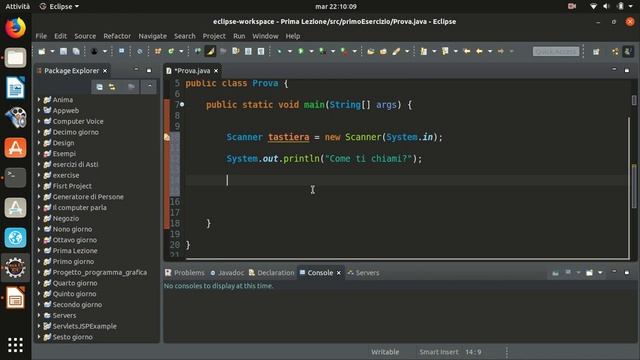Open the Source menu

(x=85, y=36)
